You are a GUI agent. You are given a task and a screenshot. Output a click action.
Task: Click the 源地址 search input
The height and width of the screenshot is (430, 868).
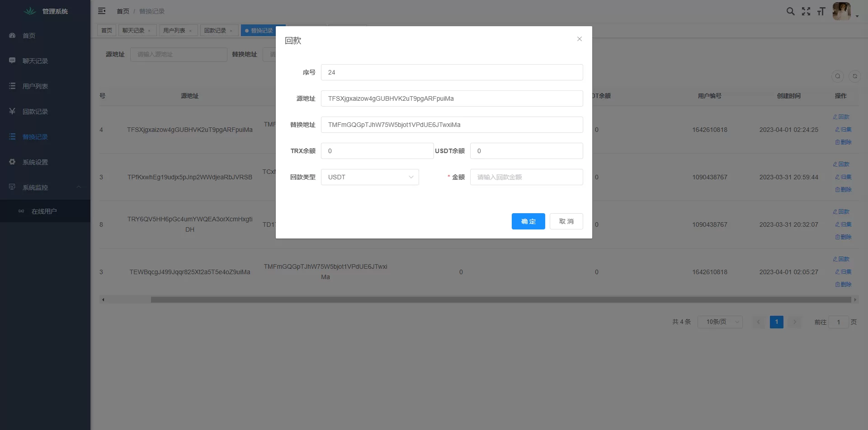(179, 54)
